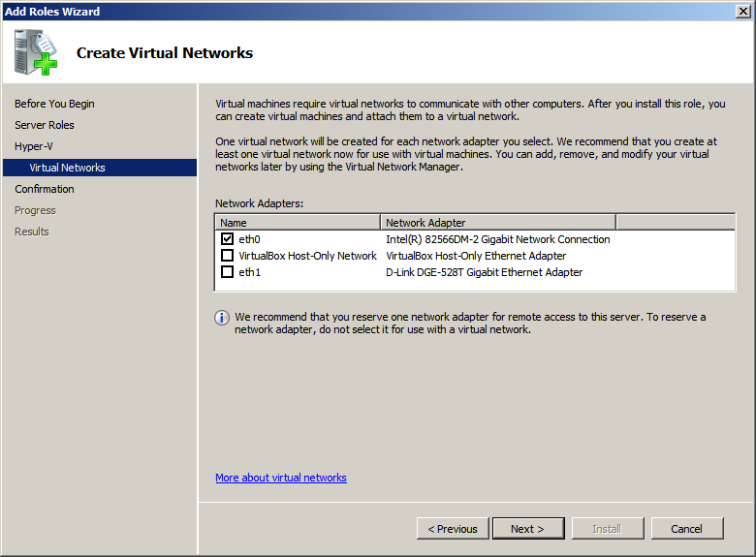Enable the VirtualBox Host-Only Network checkbox
This screenshot has height=557, width=756.
(227, 256)
